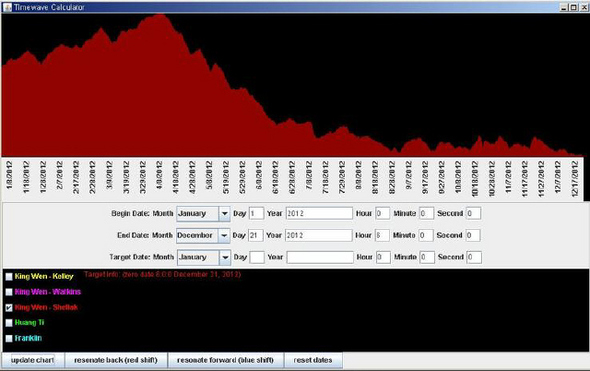Open the End Date month dropdown
Screen dimensions: 590x371
pyautogui.click(x=224, y=236)
